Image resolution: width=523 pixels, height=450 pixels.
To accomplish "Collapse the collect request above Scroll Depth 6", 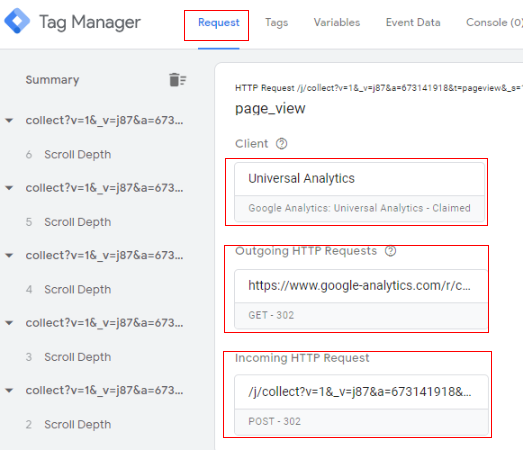I will pos(9,120).
